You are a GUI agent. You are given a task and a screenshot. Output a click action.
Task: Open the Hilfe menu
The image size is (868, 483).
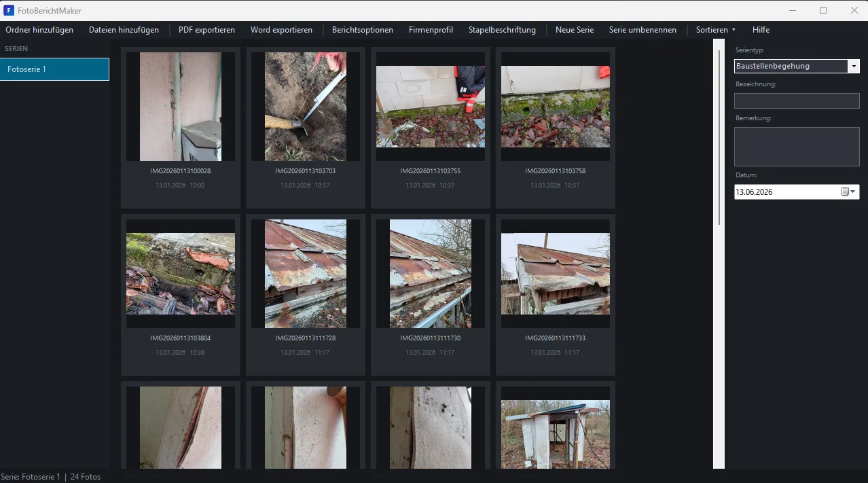click(x=761, y=30)
